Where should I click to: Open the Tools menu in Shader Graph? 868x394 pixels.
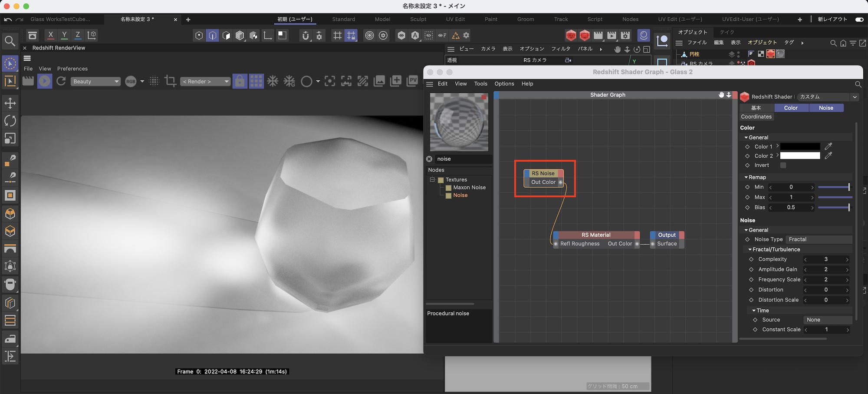(480, 84)
